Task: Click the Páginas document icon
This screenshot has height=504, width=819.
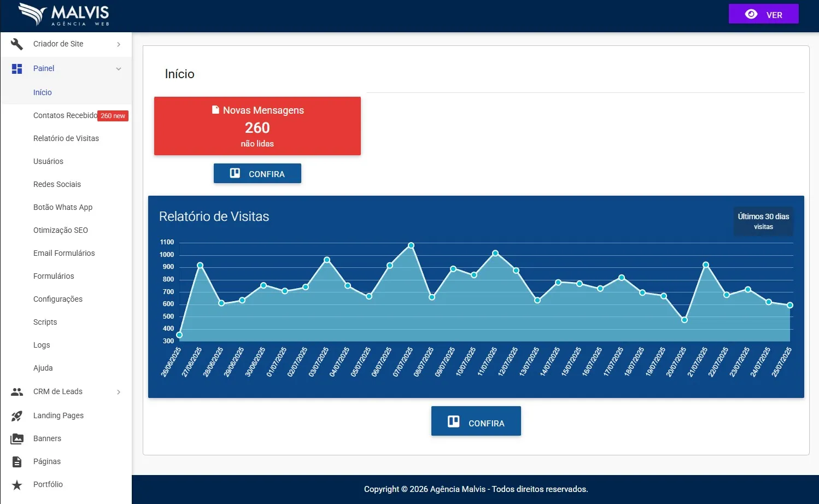Action: (x=17, y=462)
